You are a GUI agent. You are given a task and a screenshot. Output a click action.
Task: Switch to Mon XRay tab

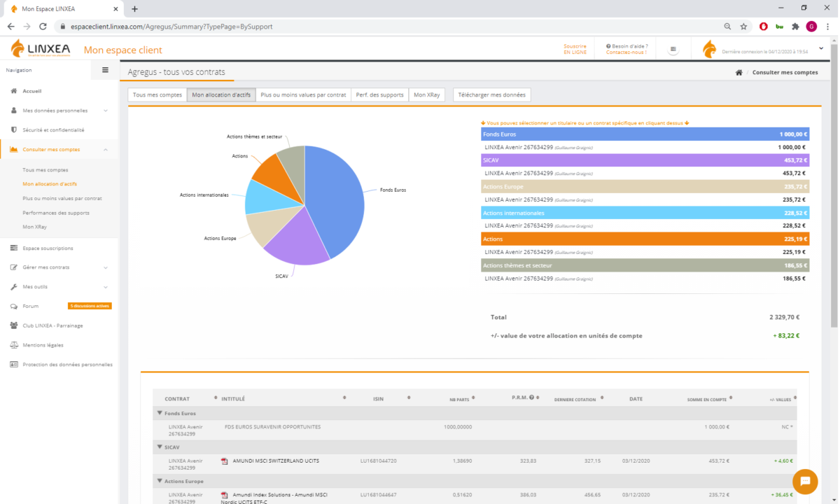(x=426, y=94)
